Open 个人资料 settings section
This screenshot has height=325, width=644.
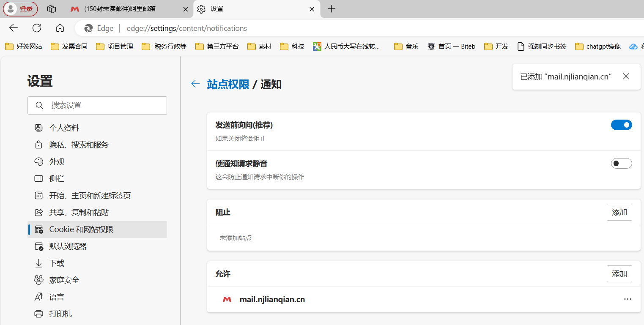[97, 128]
